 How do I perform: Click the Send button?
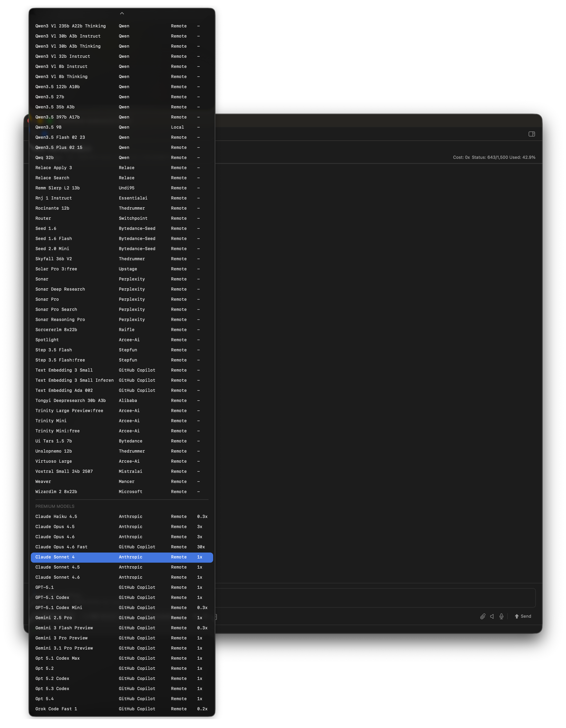coord(523,616)
